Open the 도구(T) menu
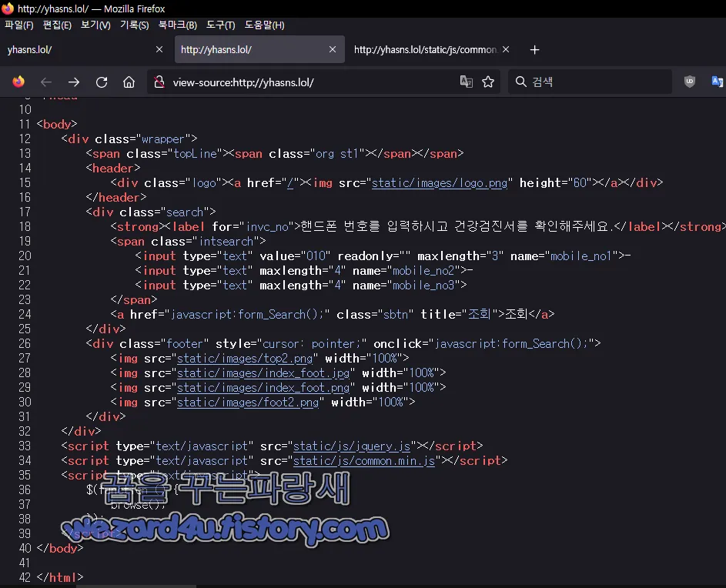The width and height of the screenshot is (726, 588). point(220,25)
